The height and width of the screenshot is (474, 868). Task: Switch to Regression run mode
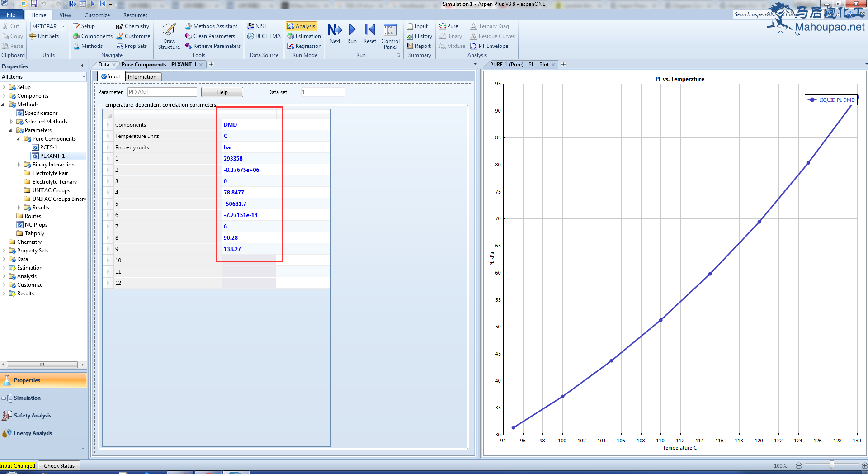coord(304,46)
